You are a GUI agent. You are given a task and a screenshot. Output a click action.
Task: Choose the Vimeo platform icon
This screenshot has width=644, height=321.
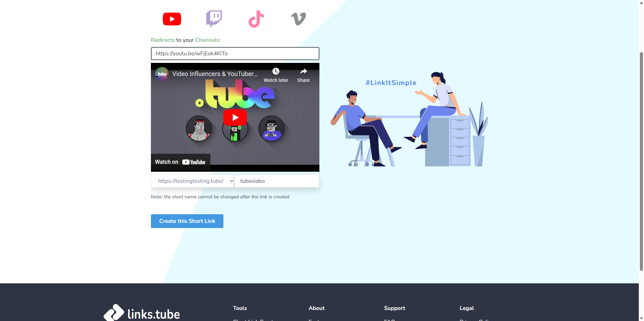(x=298, y=19)
